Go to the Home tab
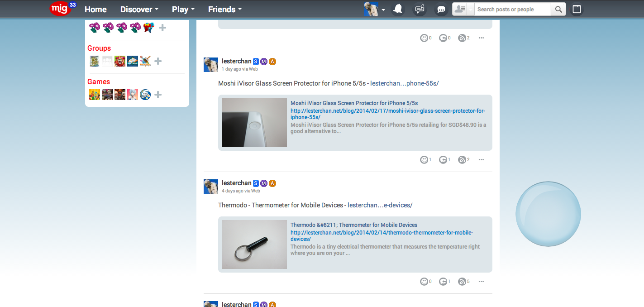This screenshot has height=307, width=644. pos(95,9)
